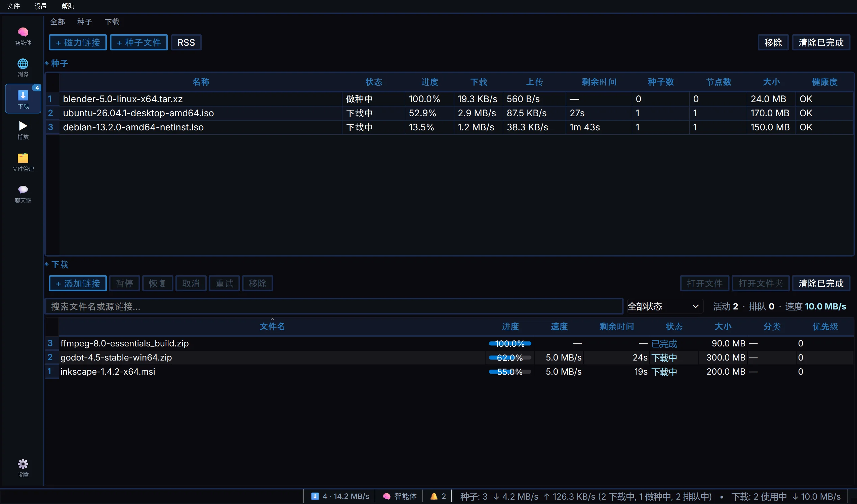The image size is (857, 504).
Task: Switch to the 下载 tab at top
Action: pos(112,22)
